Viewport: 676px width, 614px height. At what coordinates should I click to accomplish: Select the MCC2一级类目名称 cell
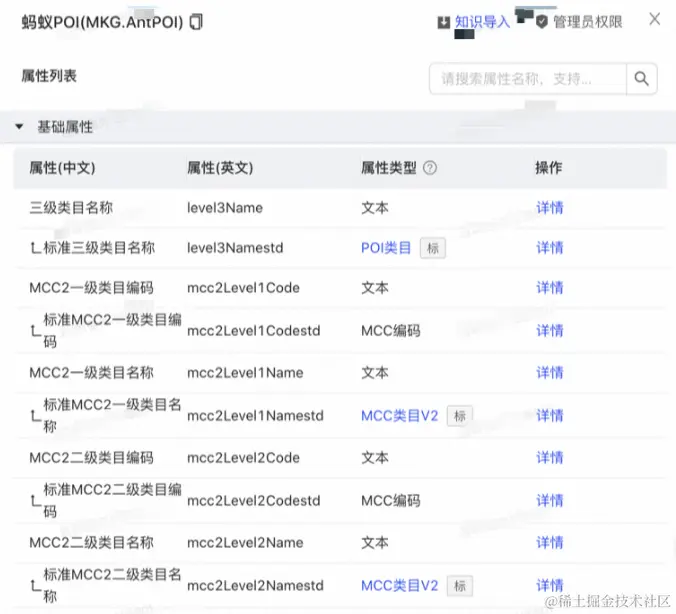tap(91, 373)
